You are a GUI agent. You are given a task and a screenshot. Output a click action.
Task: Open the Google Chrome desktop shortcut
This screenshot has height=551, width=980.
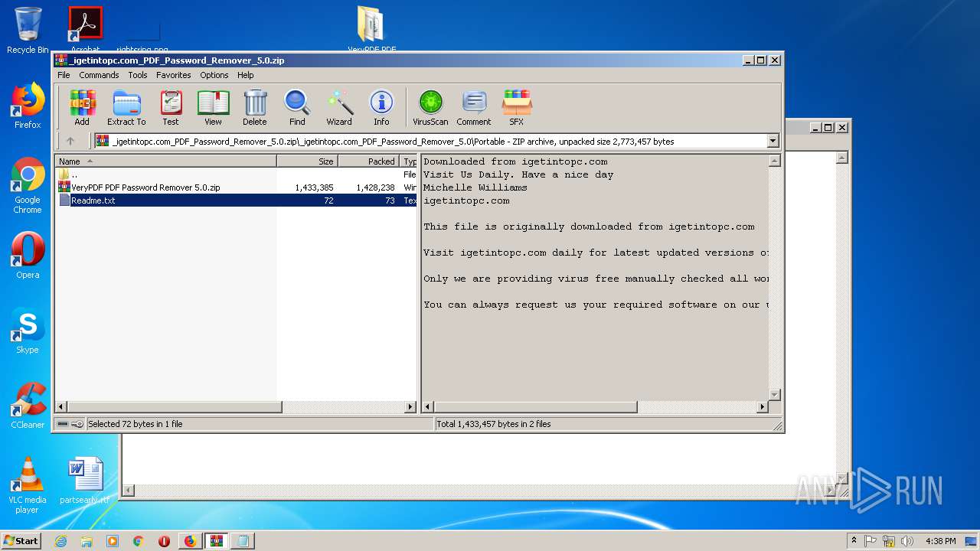(28, 186)
